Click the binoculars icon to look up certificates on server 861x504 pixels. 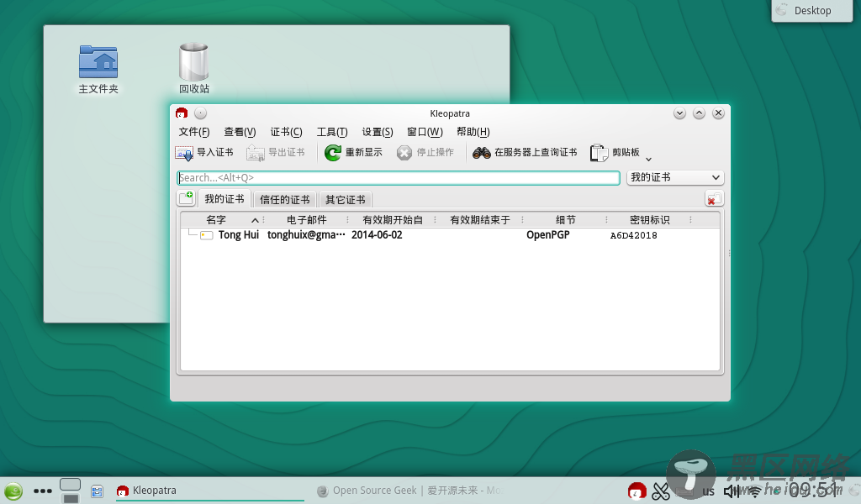coord(482,153)
